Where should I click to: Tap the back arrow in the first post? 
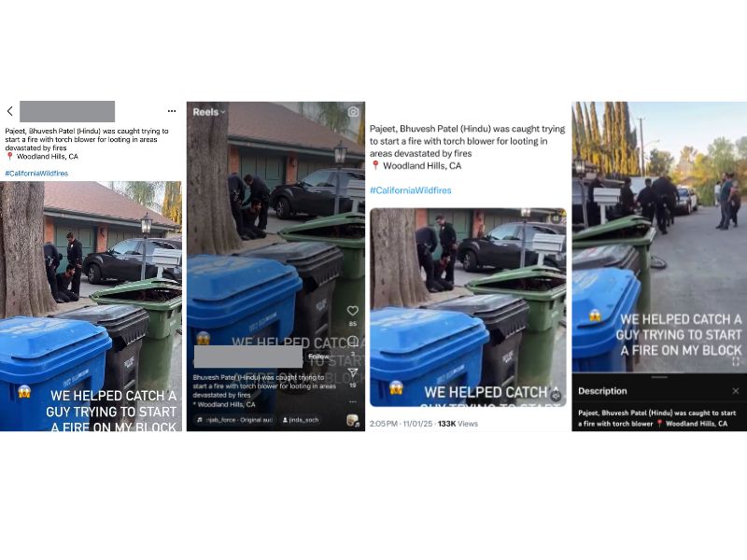pyautogui.click(x=10, y=111)
